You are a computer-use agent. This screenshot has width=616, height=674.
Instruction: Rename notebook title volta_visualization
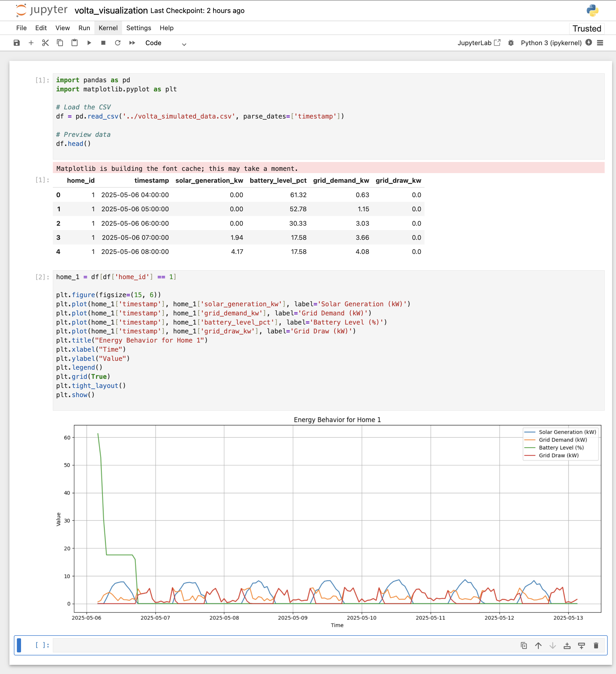(x=111, y=10)
